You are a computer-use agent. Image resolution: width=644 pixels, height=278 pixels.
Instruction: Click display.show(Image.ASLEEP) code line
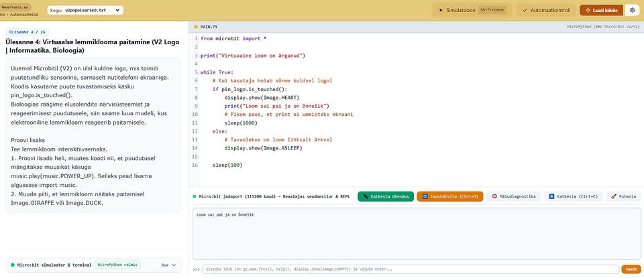263,148
